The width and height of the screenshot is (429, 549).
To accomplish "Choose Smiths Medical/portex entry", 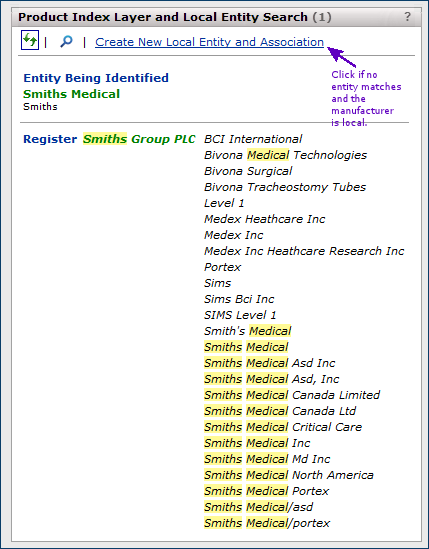I will 267,523.
